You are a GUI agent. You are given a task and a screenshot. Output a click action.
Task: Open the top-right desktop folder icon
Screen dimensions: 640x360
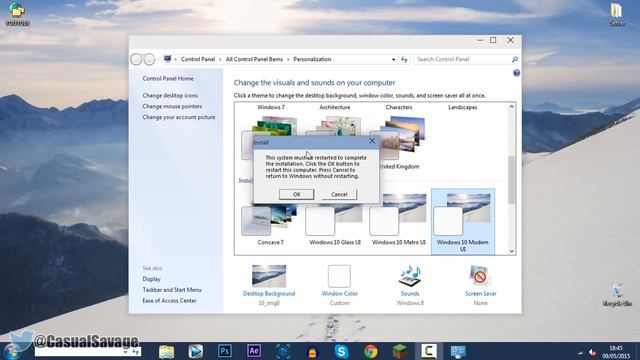point(617,14)
